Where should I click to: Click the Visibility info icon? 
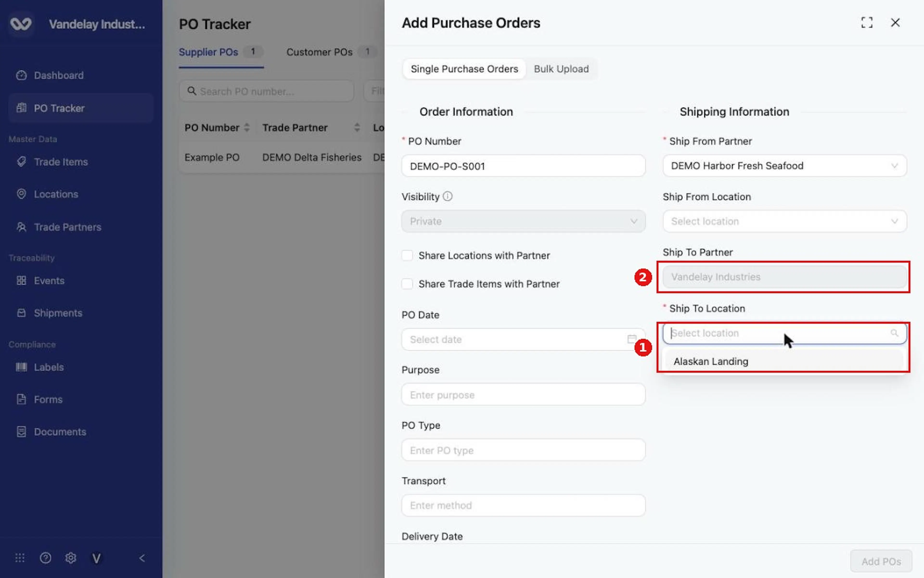click(x=448, y=196)
